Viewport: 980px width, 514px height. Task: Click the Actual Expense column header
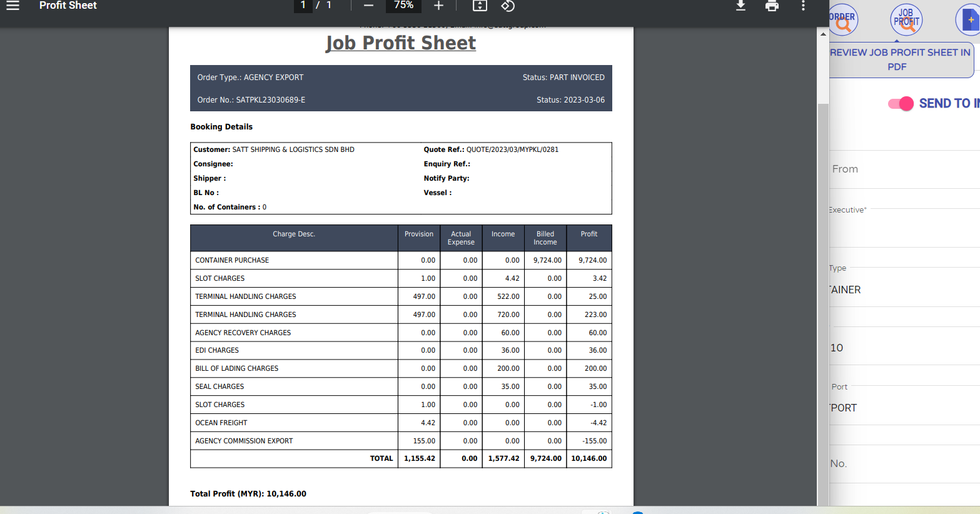[461, 238]
